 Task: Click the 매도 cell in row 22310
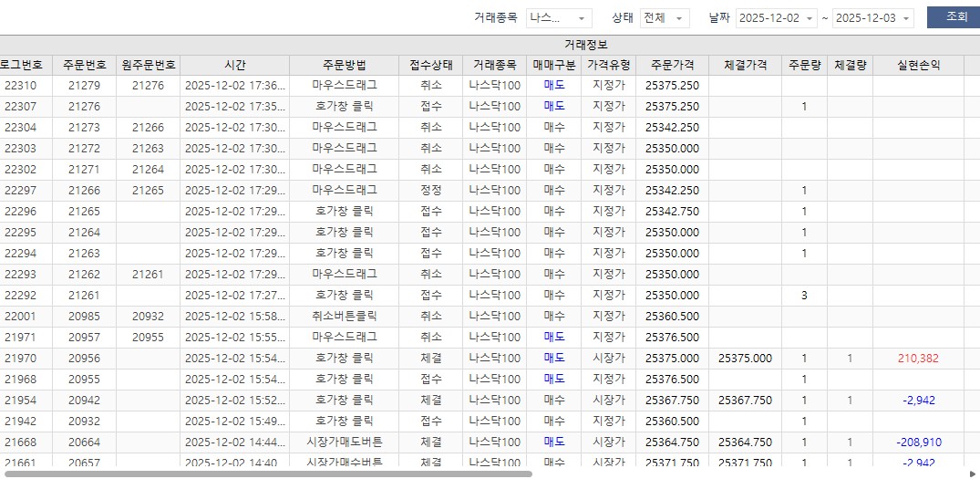click(554, 86)
